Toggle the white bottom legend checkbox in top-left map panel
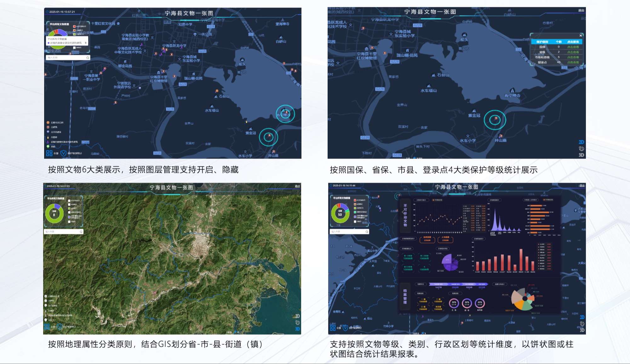Viewport: 630px width, 364px height. [x=74, y=48]
